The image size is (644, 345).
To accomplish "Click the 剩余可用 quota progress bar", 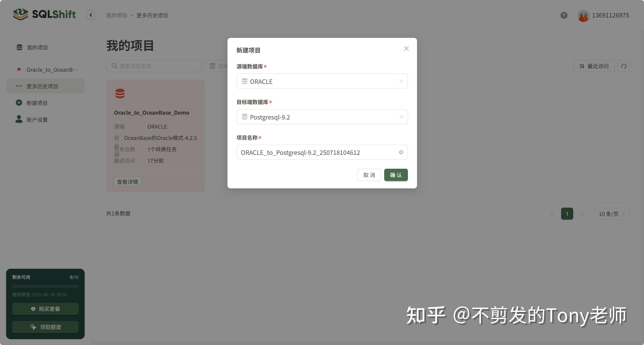I will (x=45, y=286).
